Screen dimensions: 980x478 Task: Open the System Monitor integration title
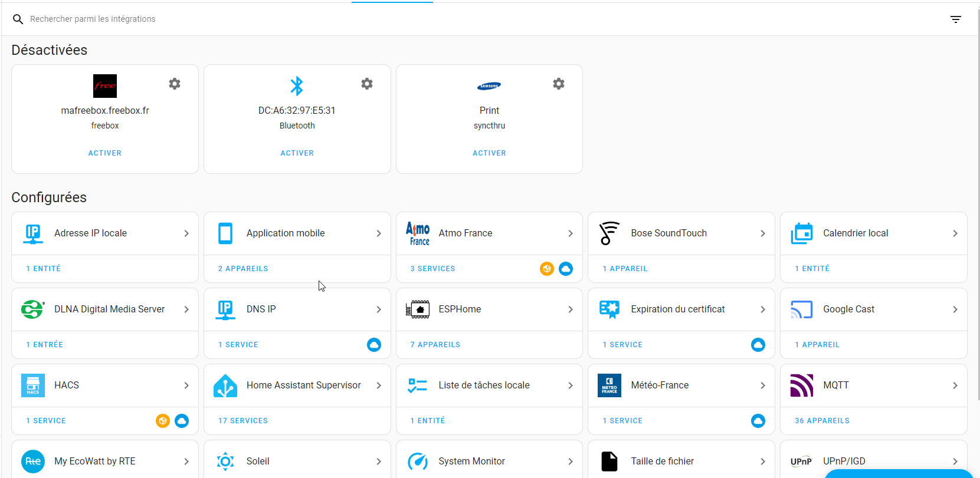(x=471, y=461)
